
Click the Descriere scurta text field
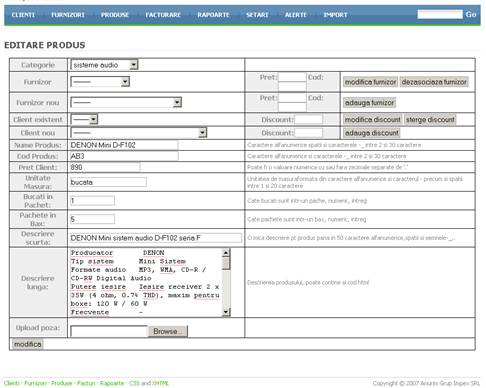tap(156, 238)
